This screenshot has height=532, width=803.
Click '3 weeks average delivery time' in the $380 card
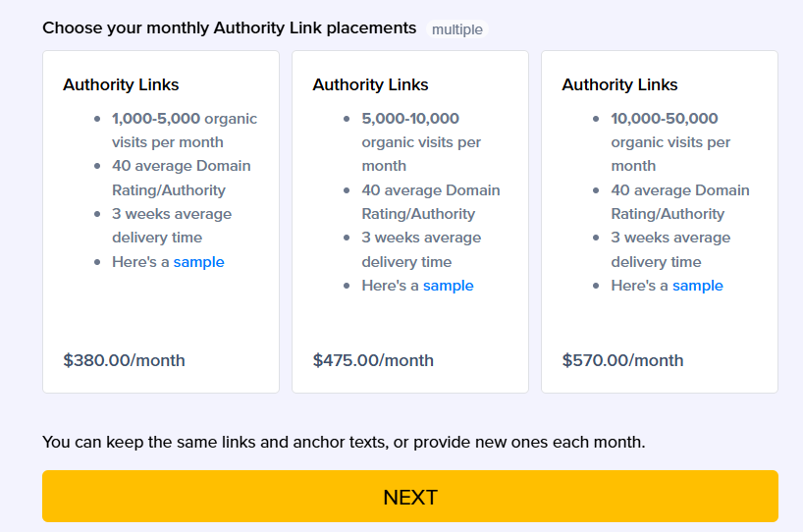click(x=172, y=226)
